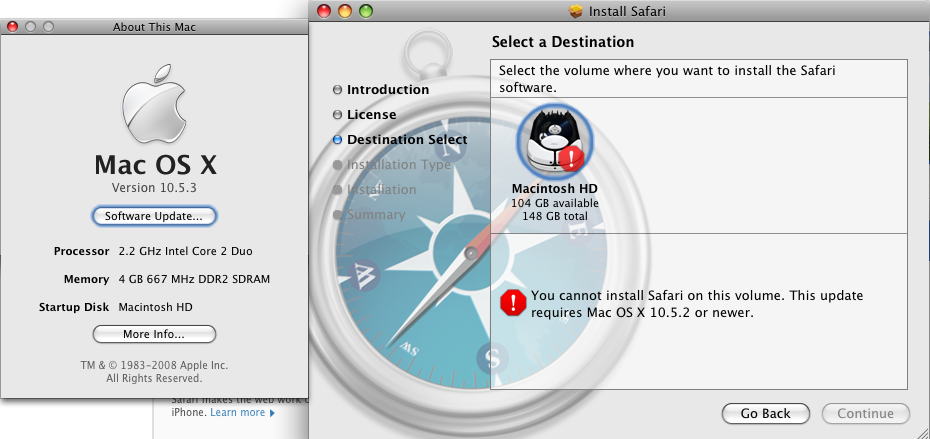Click the Apple logo in About This Mac

pyautogui.click(x=154, y=104)
